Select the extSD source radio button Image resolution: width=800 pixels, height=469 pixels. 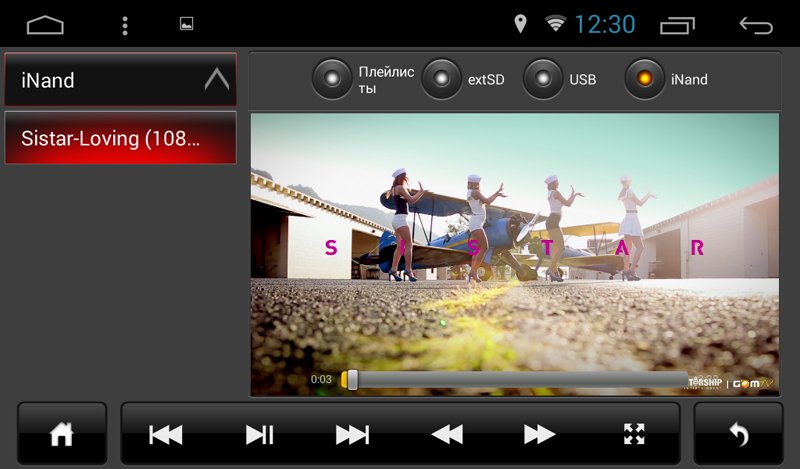[441, 79]
